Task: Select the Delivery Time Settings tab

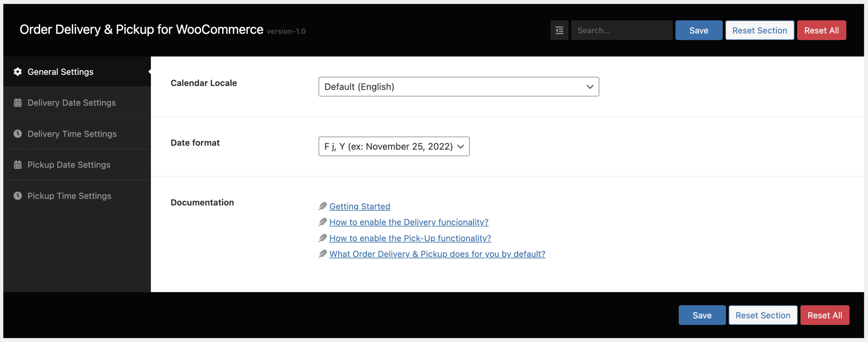Action: point(72,134)
